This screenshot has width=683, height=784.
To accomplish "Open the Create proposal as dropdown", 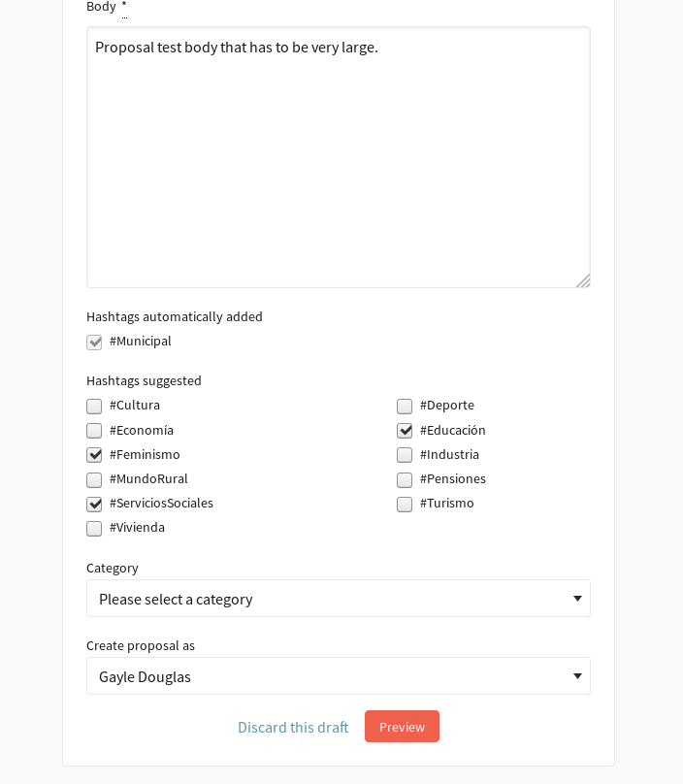I will (x=339, y=675).
